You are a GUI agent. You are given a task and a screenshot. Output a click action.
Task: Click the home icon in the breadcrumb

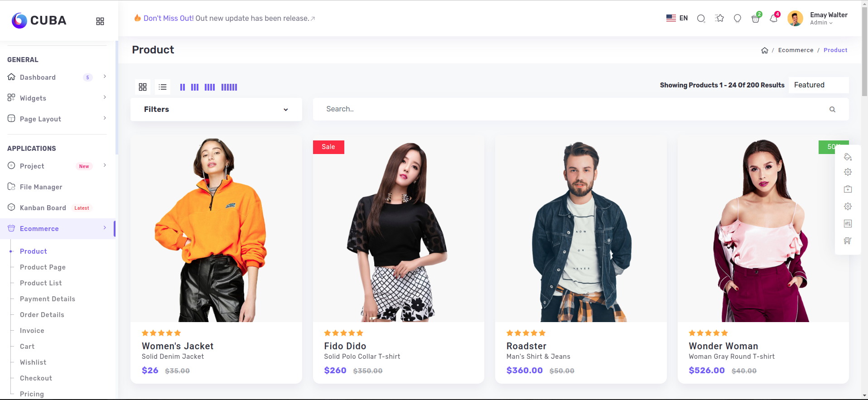[765, 50]
